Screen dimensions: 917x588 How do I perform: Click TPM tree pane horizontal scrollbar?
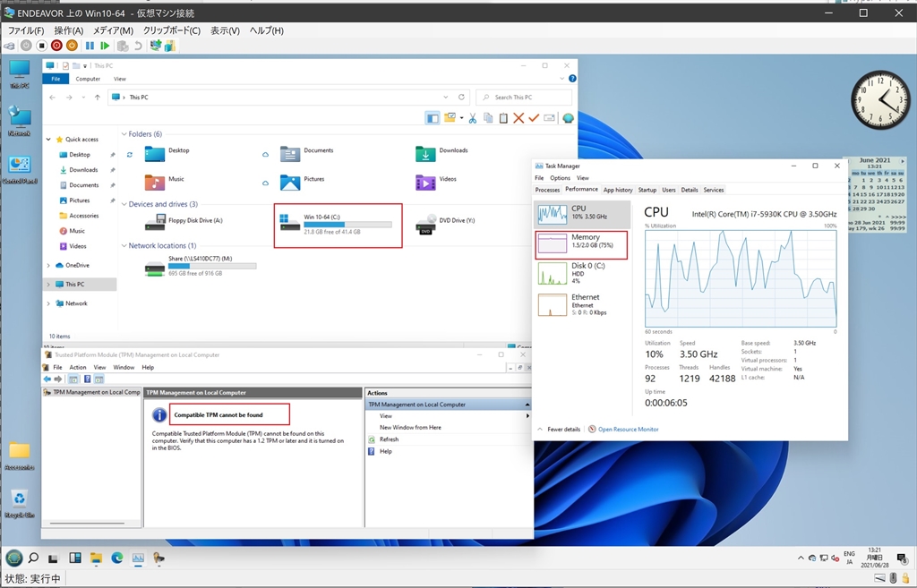tap(87, 524)
